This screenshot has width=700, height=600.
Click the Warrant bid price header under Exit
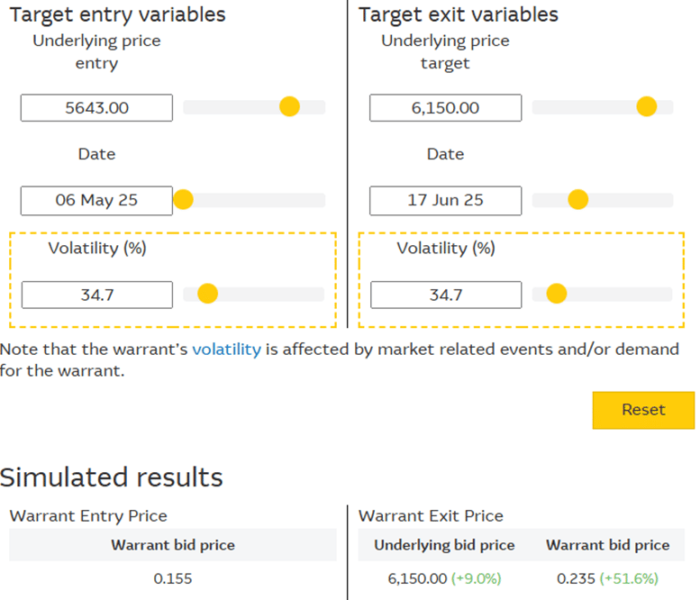coord(608,545)
